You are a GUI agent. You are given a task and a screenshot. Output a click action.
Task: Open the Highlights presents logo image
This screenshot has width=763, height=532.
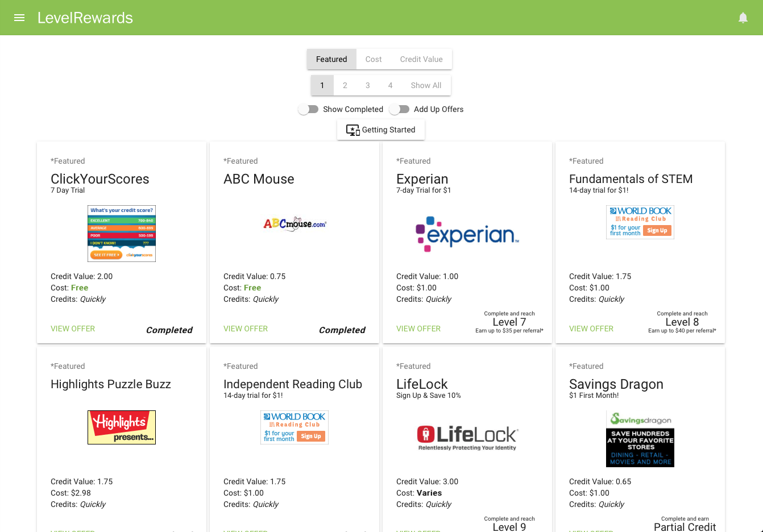click(122, 427)
